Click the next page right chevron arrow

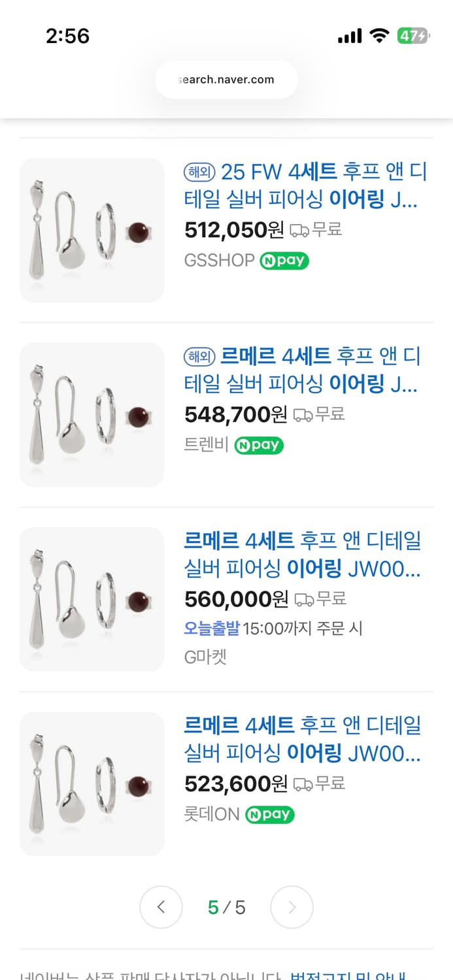tap(292, 907)
